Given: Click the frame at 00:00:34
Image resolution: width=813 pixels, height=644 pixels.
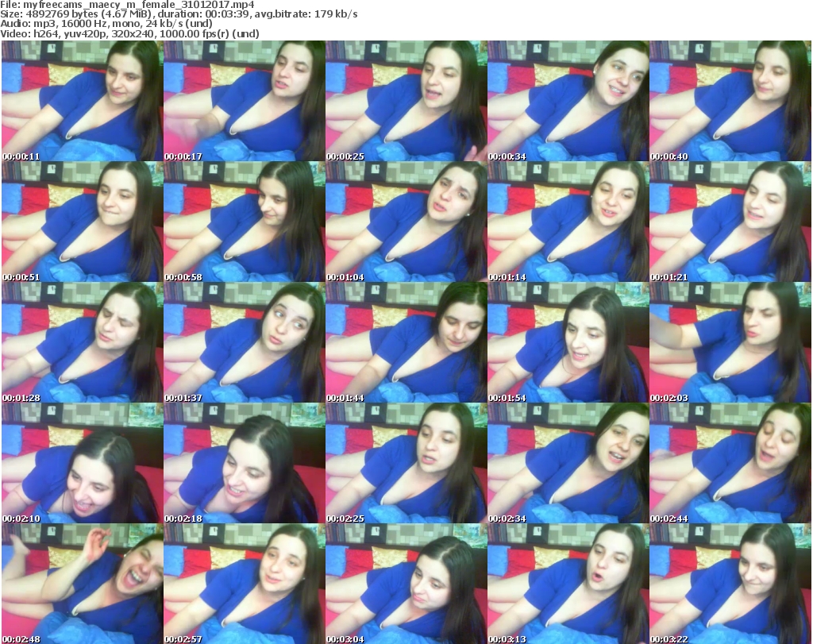Looking at the screenshot, I should [568, 101].
